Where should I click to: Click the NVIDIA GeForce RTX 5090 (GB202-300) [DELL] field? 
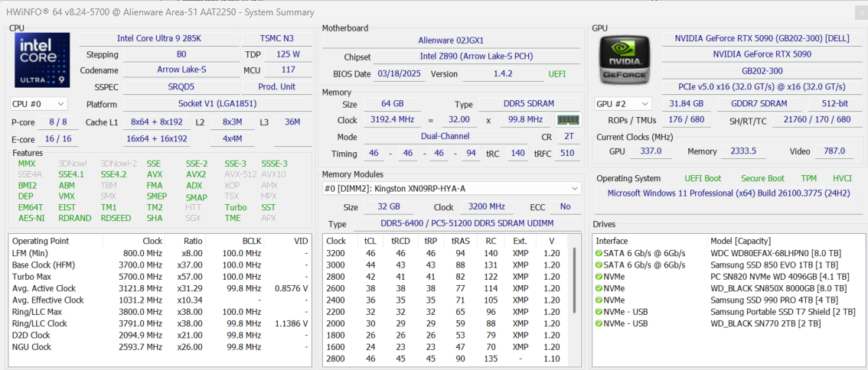coord(763,39)
